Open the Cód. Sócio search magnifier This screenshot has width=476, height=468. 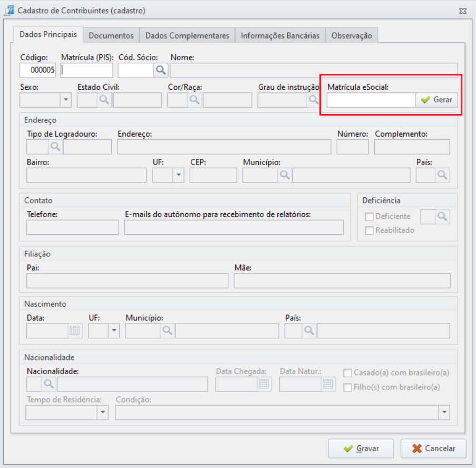(161, 70)
